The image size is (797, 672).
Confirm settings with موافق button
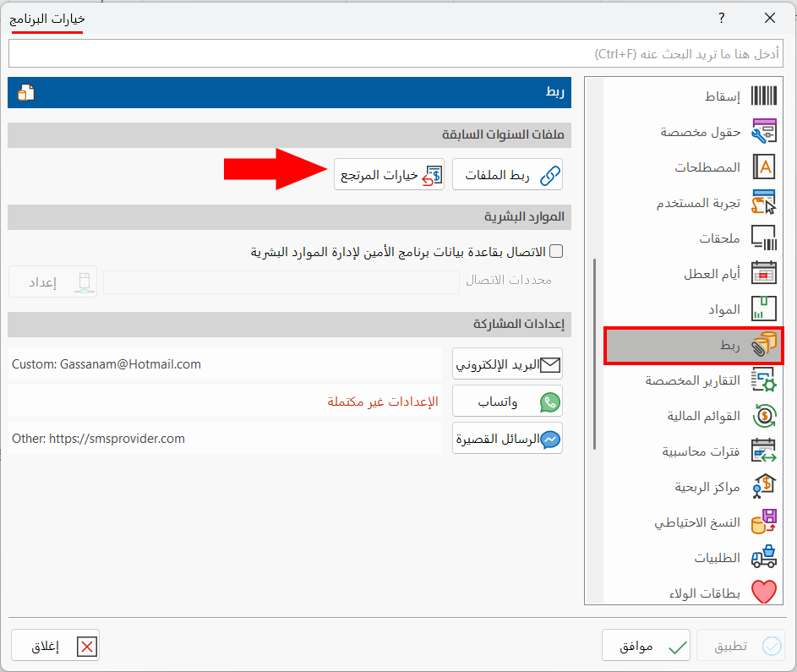646,645
